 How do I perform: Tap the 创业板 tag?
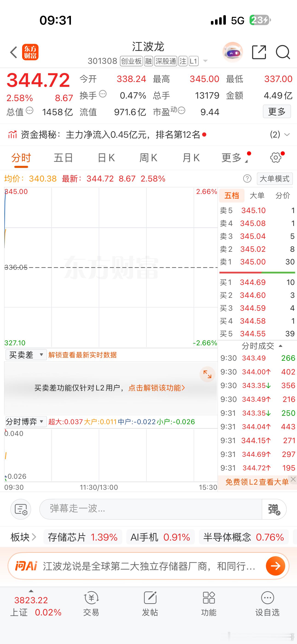coord(131,61)
